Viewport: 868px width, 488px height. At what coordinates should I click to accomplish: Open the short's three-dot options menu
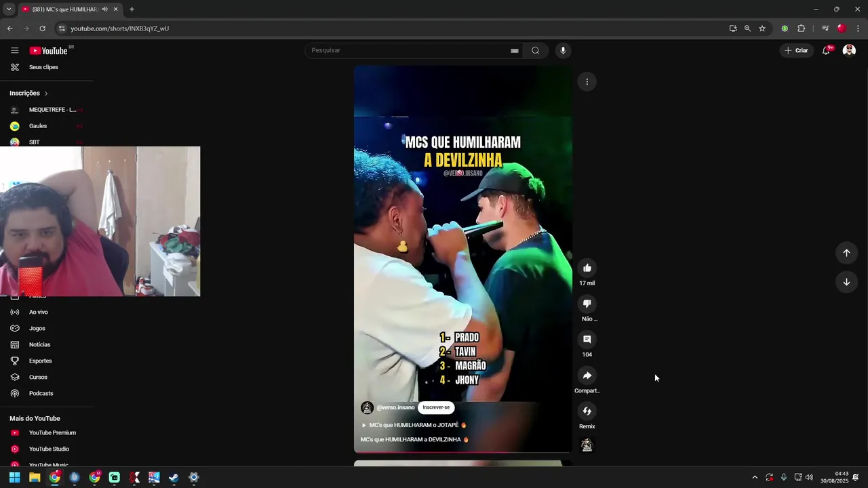coord(587,81)
